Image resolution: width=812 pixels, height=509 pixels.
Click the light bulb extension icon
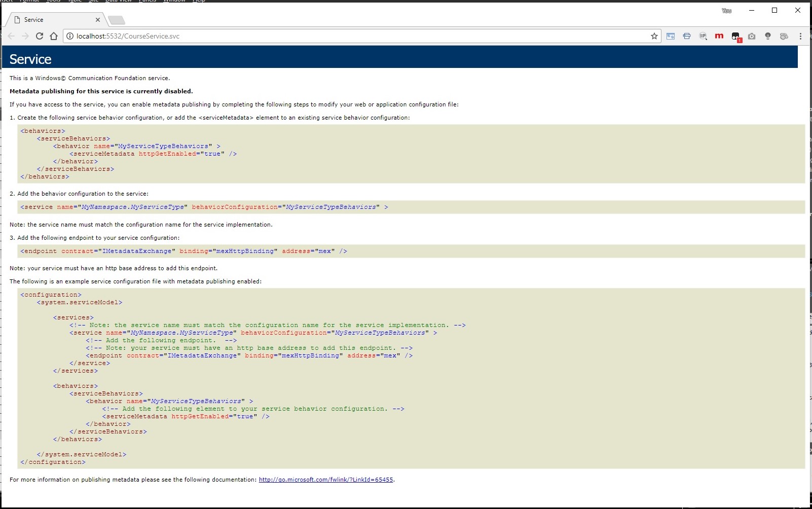click(x=768, y=36)
